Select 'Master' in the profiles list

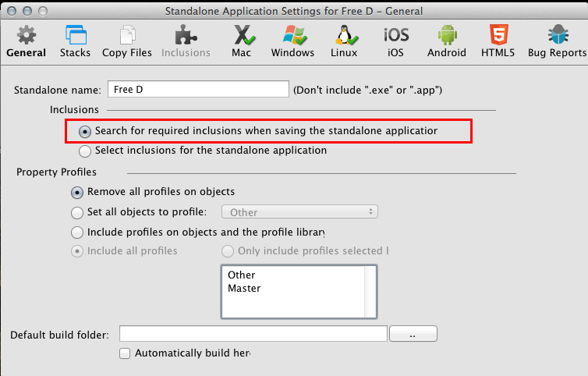(x=244, y=289)
